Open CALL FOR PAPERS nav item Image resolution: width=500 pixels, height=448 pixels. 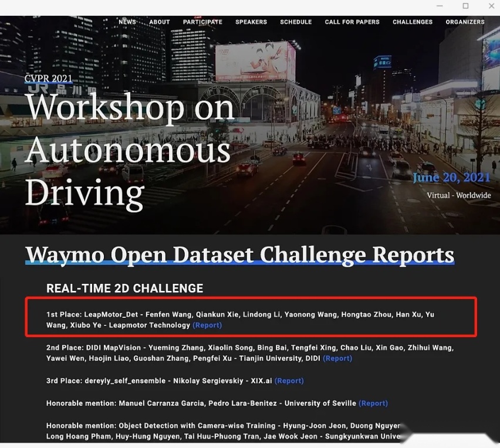(352, 22)
